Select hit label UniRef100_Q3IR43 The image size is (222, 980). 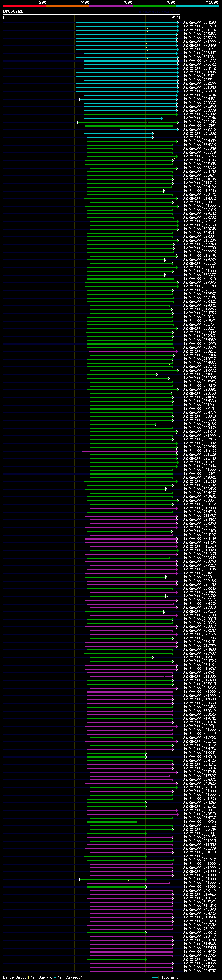coord(199,431)
